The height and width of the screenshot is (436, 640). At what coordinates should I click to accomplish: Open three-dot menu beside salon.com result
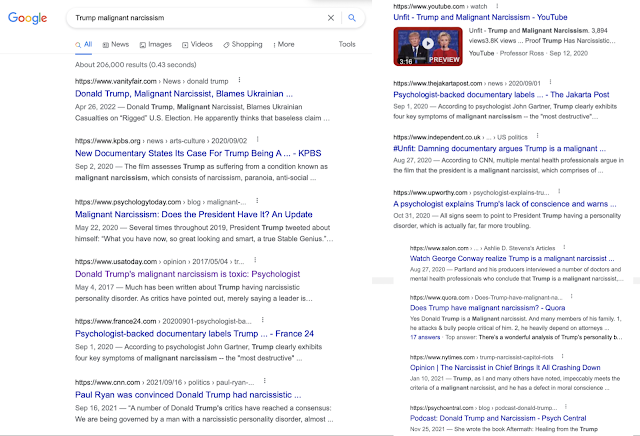point(564,247)
